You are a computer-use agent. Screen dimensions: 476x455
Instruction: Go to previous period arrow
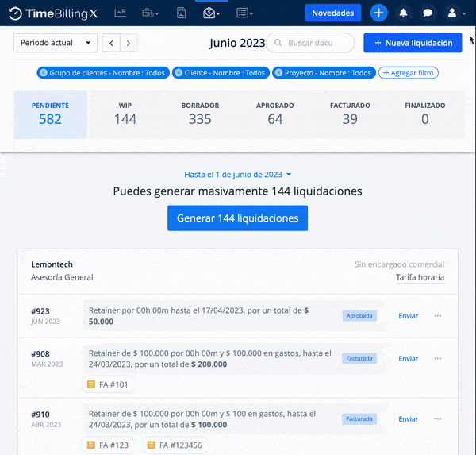pyautogui.click(x=111, y=43)
